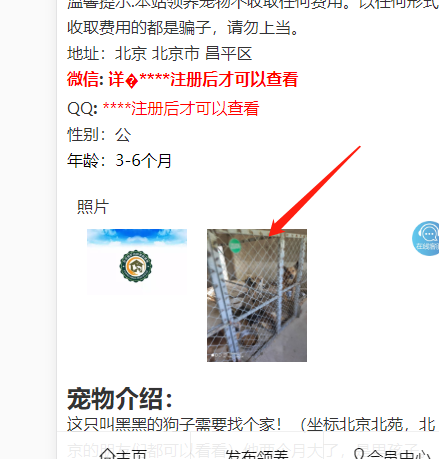Click the 照片 section label
The height and width of the screenshot is (459, 439).
[x=93, y=207]
